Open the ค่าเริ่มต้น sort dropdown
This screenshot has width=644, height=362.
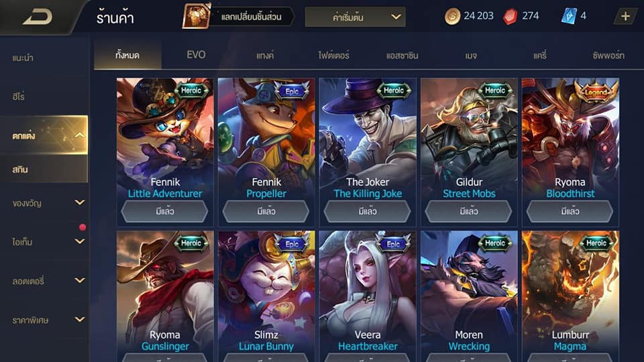click(355, 17)
